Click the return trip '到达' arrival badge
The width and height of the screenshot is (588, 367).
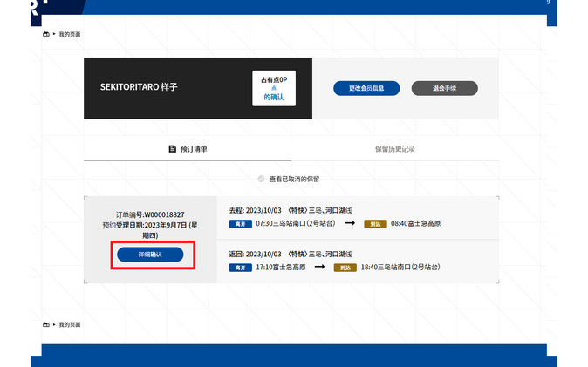pos(345,268)
